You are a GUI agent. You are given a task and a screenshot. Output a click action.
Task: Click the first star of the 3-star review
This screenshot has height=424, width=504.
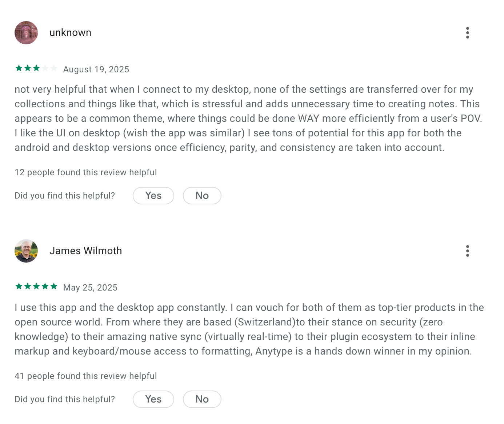coord(19,68)
